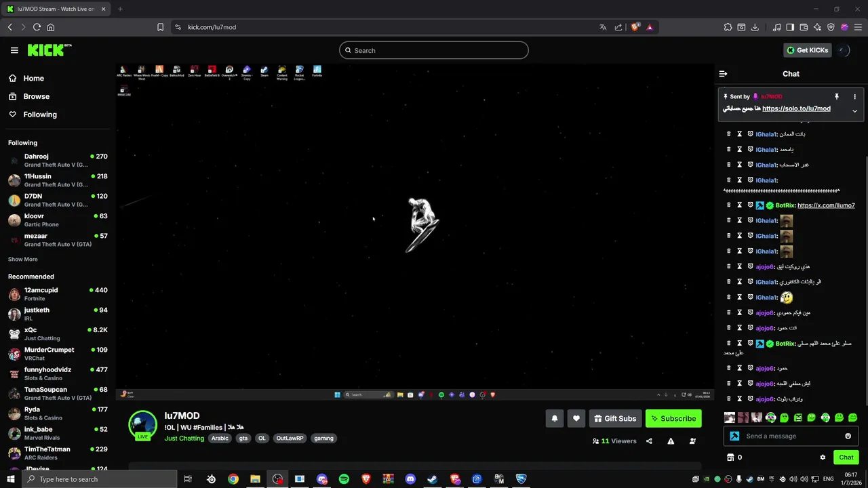Click the Kick search box

pos(434,50)
